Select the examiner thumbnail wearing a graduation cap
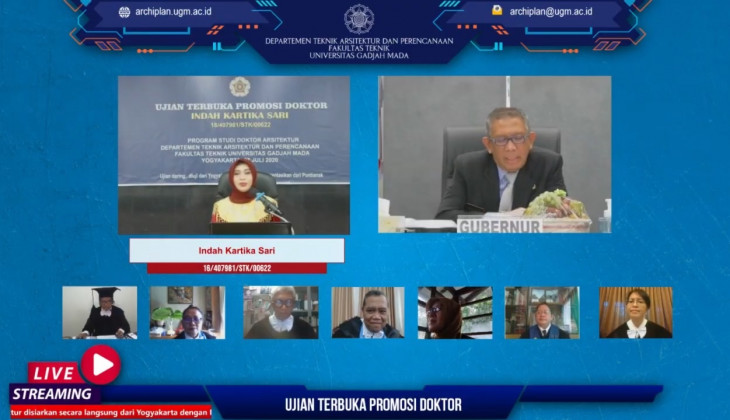The image size is (730, 420). [100, 312]
